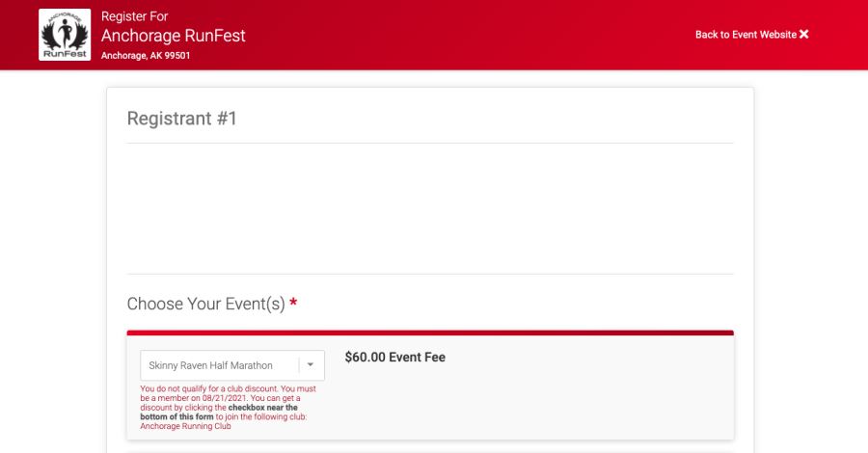Click the Register For header text
Viewport: 868px width, 453px height.
(134, 16)
